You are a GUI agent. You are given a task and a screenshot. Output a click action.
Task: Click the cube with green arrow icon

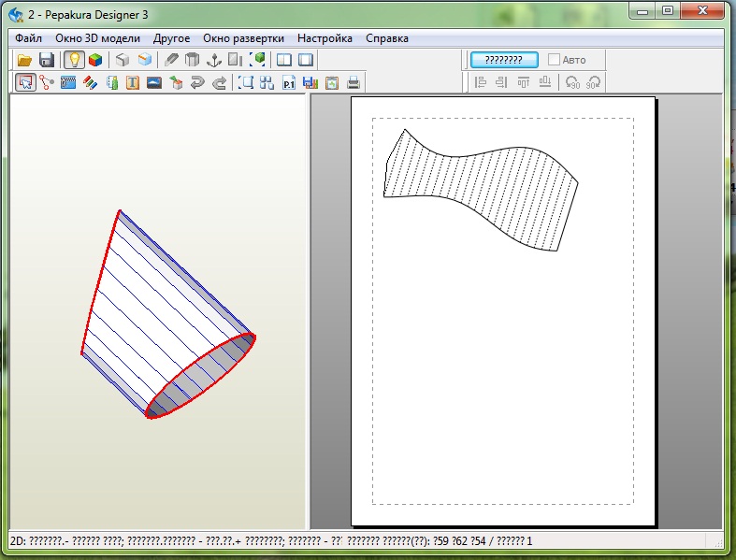176,83
